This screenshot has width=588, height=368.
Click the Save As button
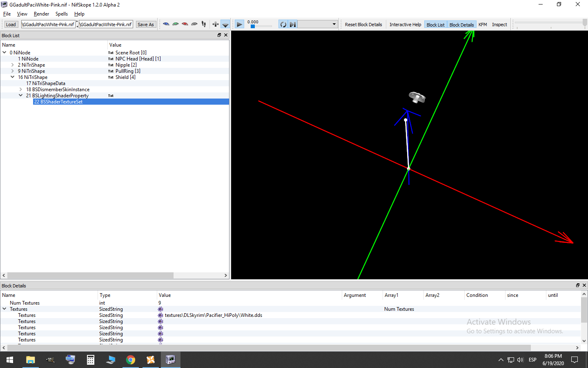point(146,25)
